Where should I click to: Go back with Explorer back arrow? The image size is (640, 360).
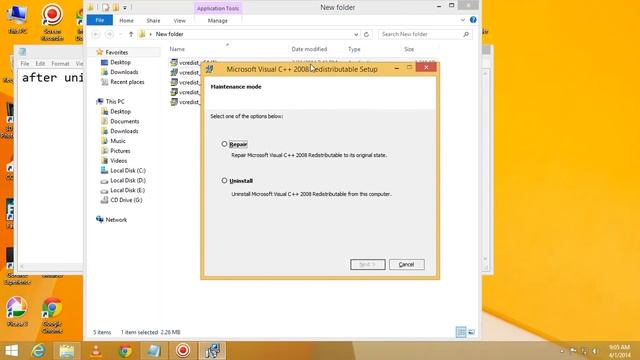[96, 34]
